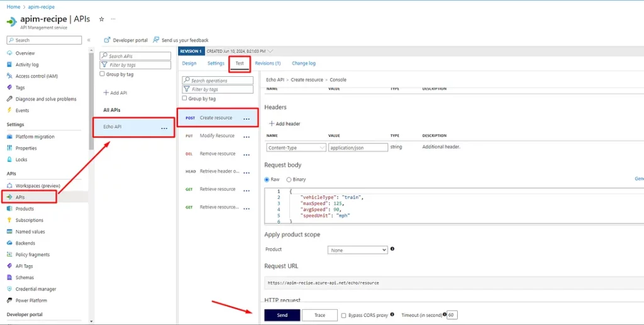
Task: Click the Search operations field
Action: click(218, 81)
